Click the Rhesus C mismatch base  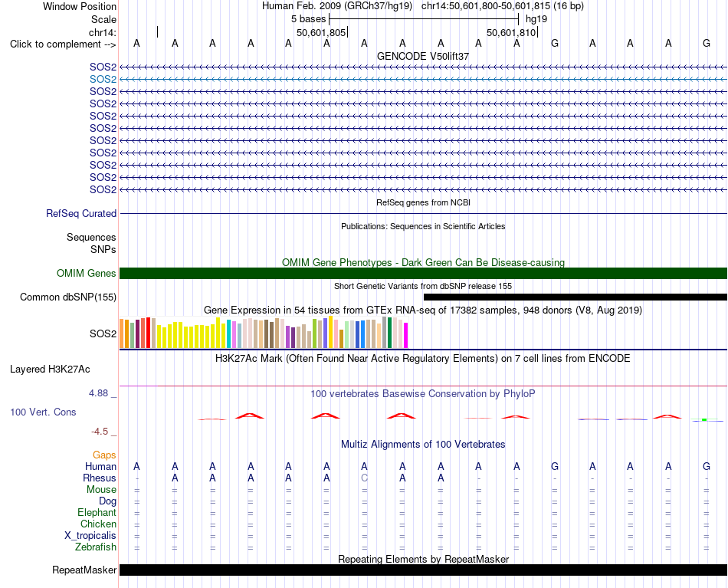[365, 478]
